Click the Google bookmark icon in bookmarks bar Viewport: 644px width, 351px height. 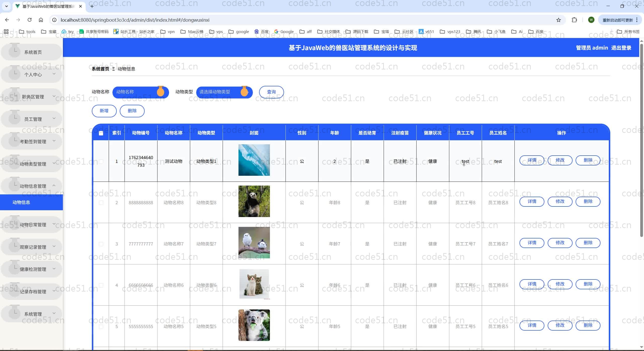[277, 31]
